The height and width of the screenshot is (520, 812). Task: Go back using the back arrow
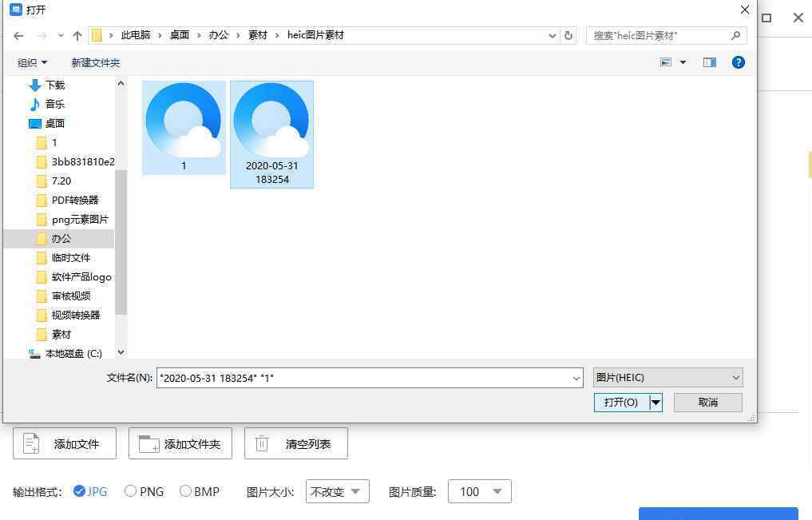click(x=18, y=36)
